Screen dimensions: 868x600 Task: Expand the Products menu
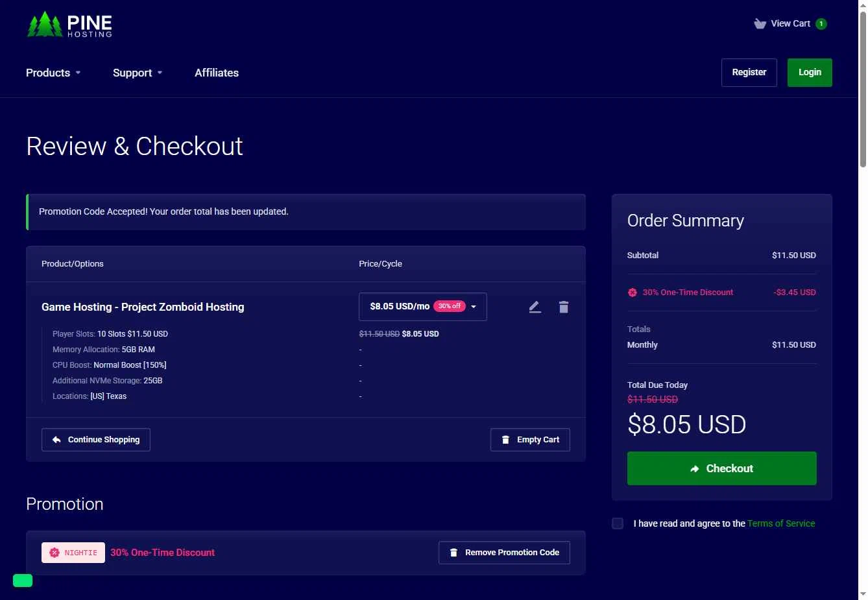pyautogui.click(x=53, y=73)
